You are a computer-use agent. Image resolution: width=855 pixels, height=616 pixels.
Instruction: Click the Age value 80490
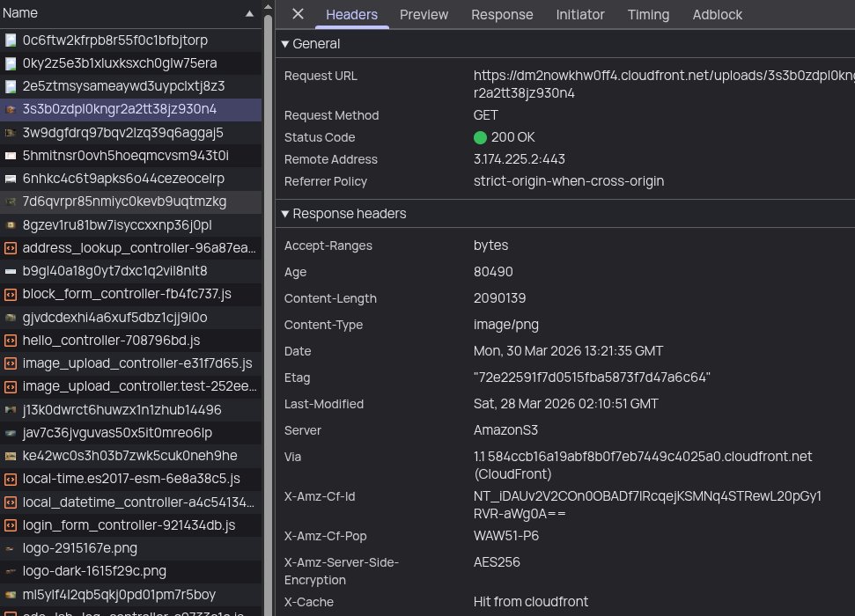[x=493, y=271]
